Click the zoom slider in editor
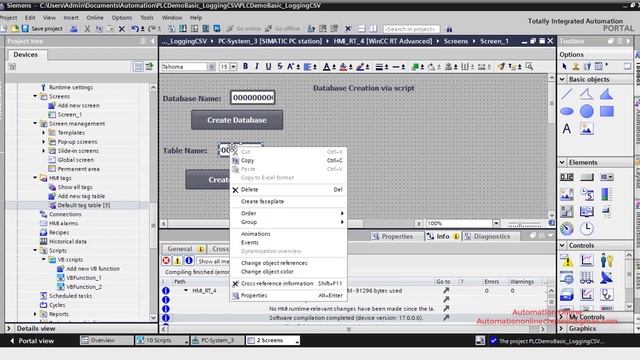640x360 pixels. [524, 223]
